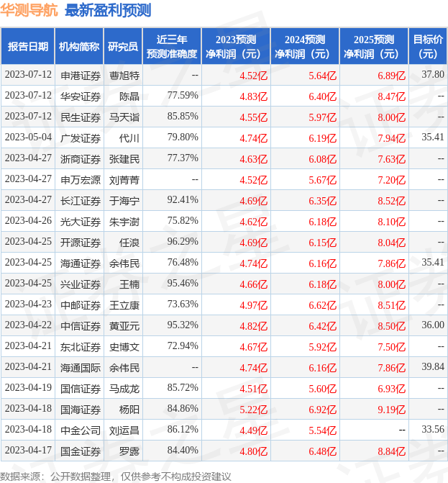Click 8.52亿 in 长江证券 row
448x483 pixels.
point(391,201)
